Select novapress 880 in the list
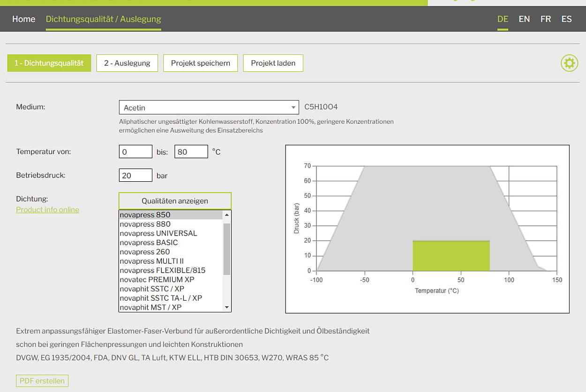 pyautogui.click(x=171, y=224)
